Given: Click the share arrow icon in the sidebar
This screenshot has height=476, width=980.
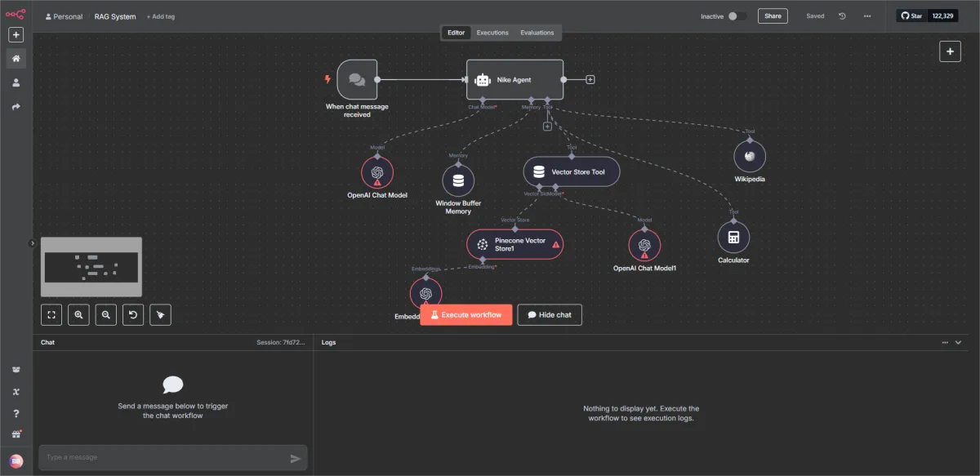Looking at the screenshot, I should tap(16, 107).
